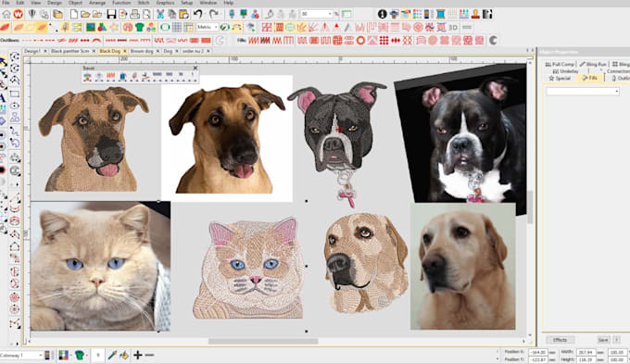Click the green t-shirt icon in color bar
630x364 pixels.
[x=79, y=355]
